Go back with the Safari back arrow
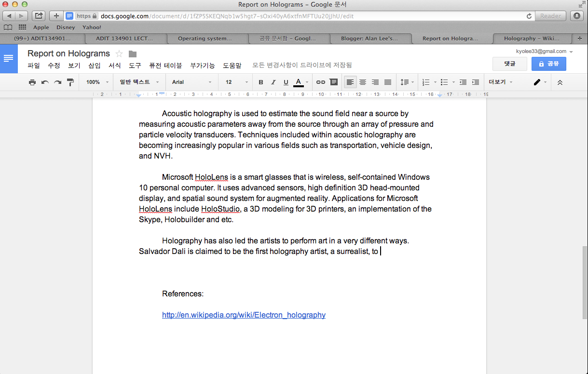Image resolution: width=588 pixels, height=374 pixels. tap(10, 16)
